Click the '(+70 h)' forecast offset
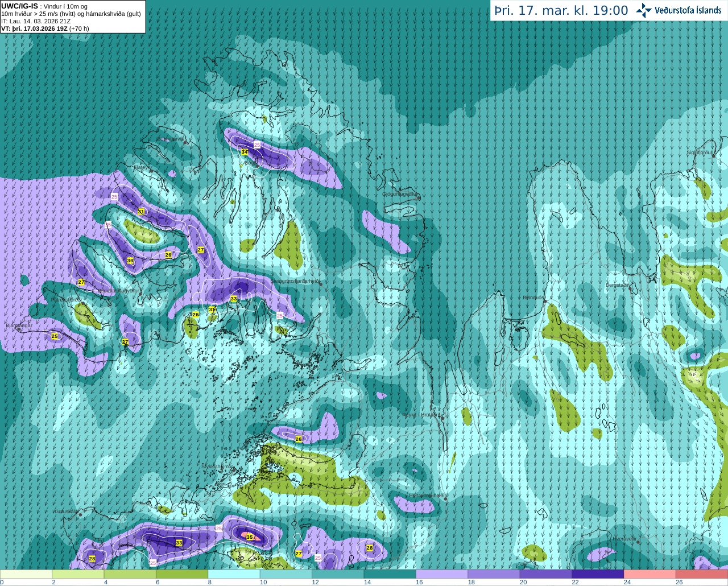 pyautogui.click(x=79, y=28)
